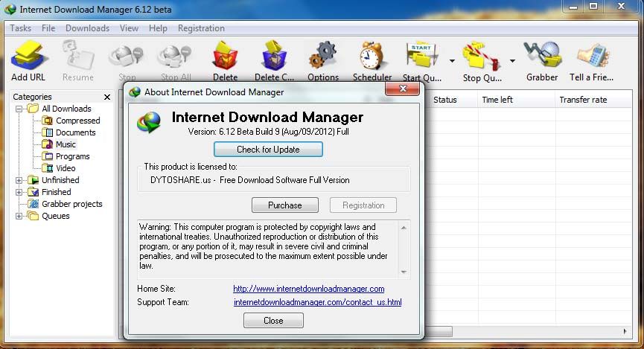
Task: Click warning text scroll up arrow
Action: [404, 228]
